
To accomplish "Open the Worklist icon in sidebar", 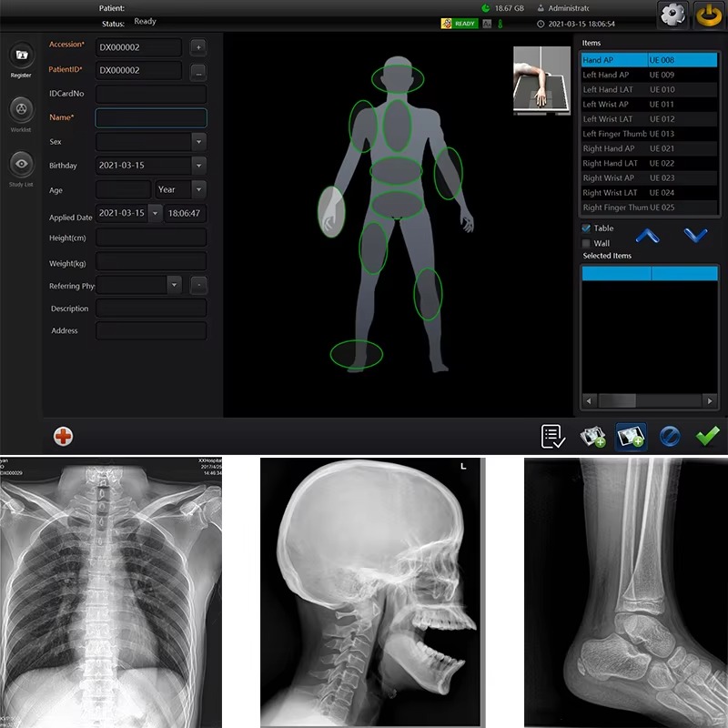I will [x=21, y=109].
